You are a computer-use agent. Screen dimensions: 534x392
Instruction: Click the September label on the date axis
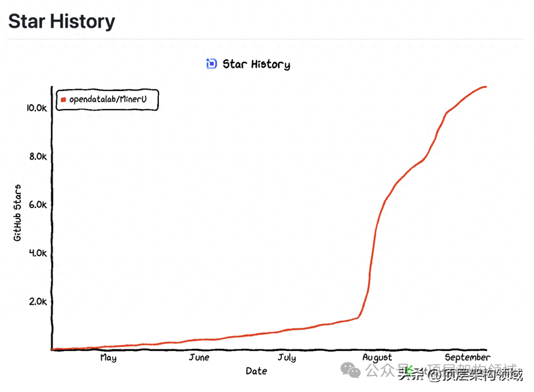(x=467, y=357)
